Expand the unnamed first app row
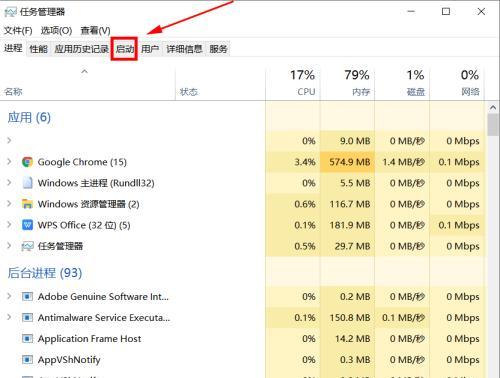Viewport: 500px width, 378px height. [x=9, y=141]
